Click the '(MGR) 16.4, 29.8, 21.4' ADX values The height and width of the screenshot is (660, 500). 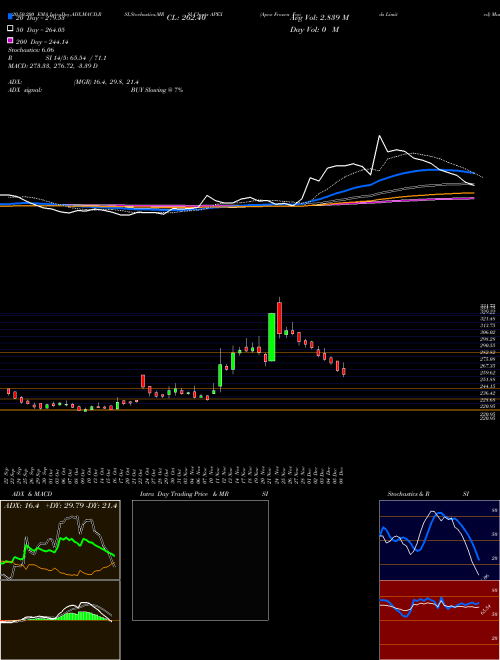point(106,82)
